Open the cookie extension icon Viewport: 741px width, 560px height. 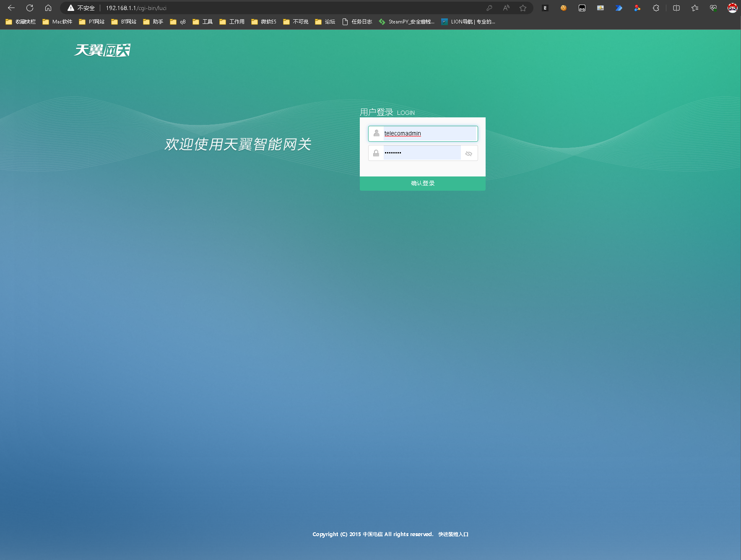coord(564,8)
